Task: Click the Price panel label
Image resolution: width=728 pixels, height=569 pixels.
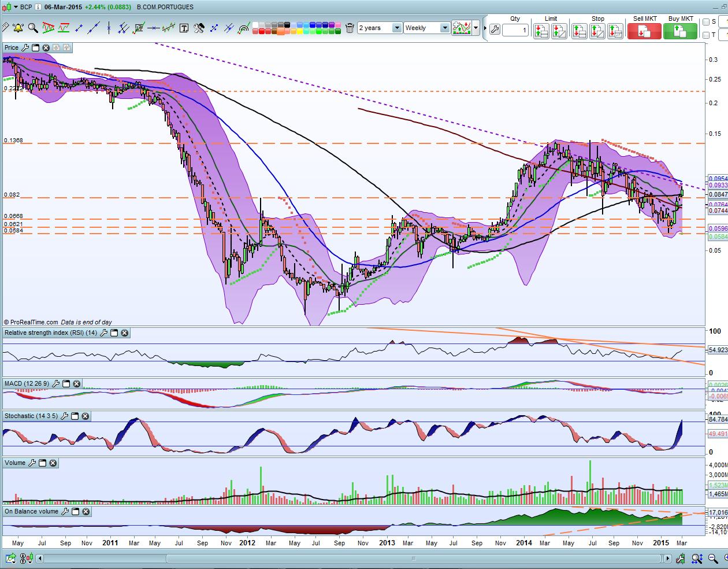Action: pos(12,47)
